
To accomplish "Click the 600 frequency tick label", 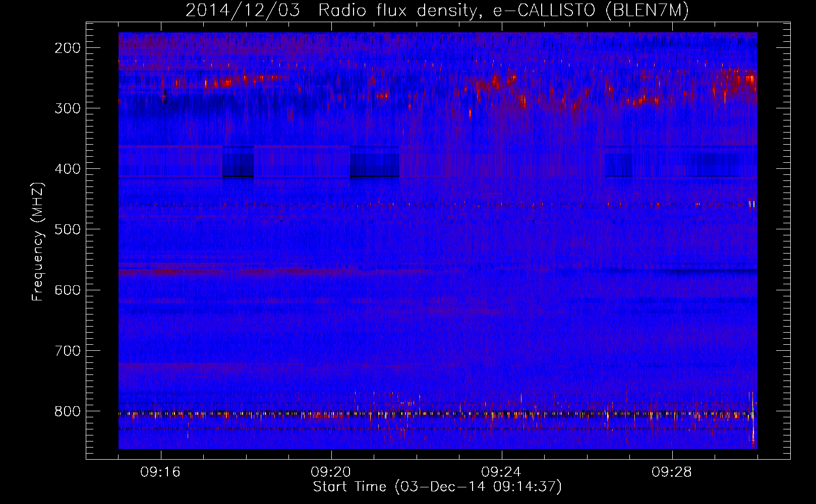I will (68, 290).
